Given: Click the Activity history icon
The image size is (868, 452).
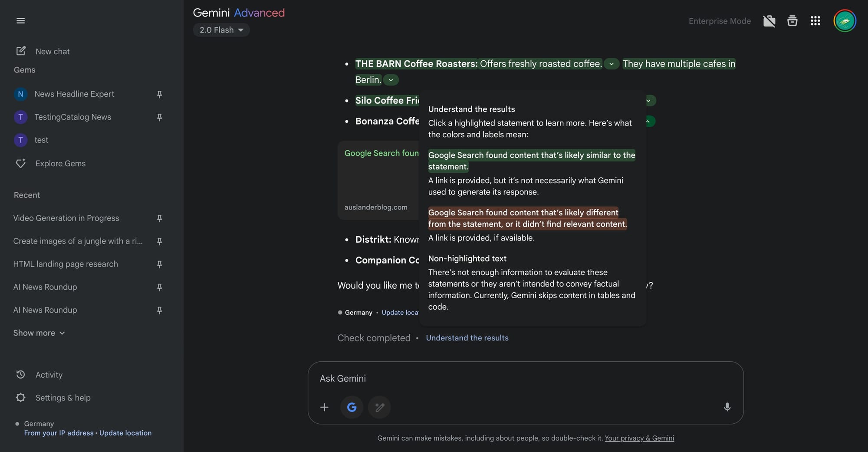Looking at the screenshot, I should tap(20, 374).
